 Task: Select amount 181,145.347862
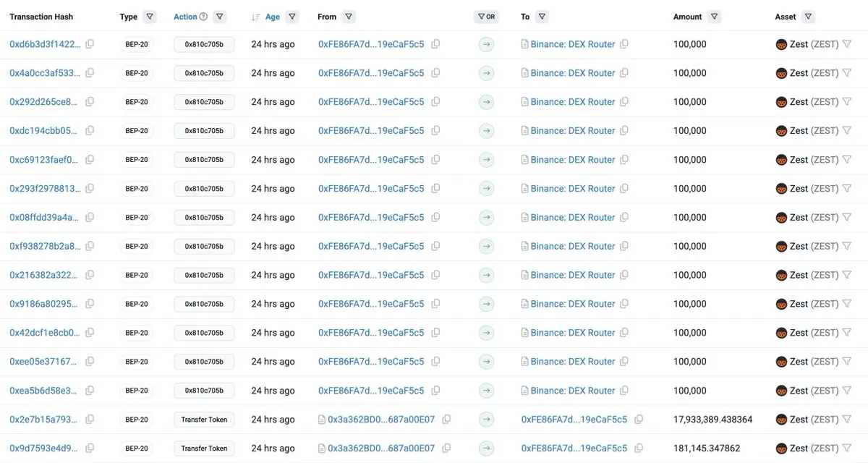point(707,449)
